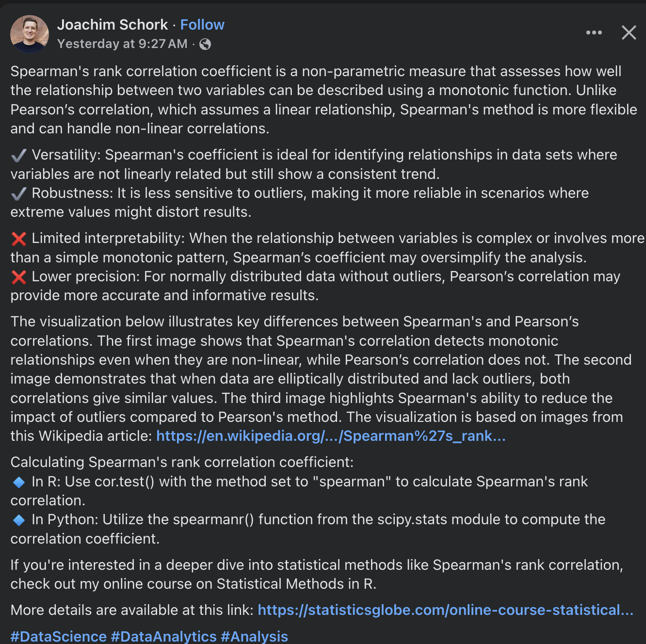Open the post's three-dot options menu
The height and width of the screenshot is (644, 646).
tap(594, 32)
